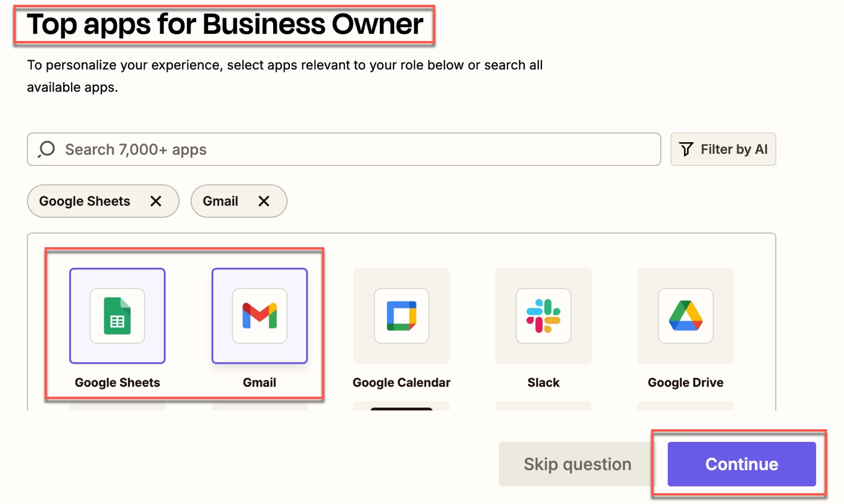
Task: Remove Gmail chip using its X
Action: [x=264, y=201]
